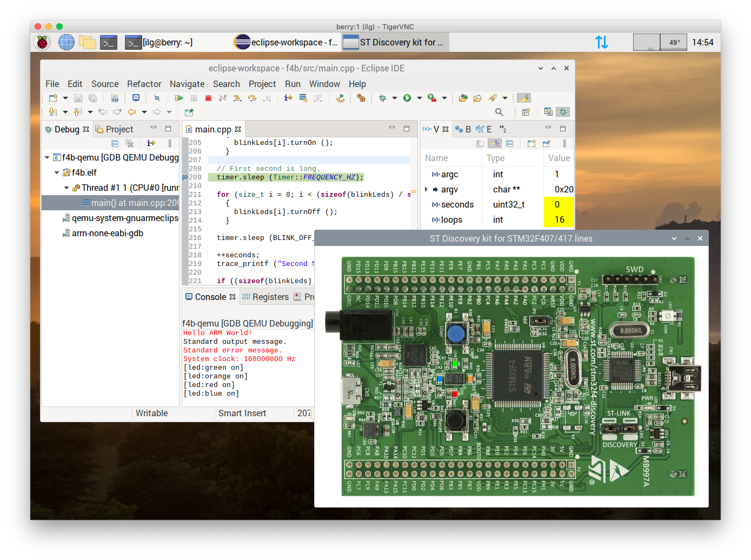Click blue User button on STM32 board
This screenshot has width=751, height=560.
point(456,333)
